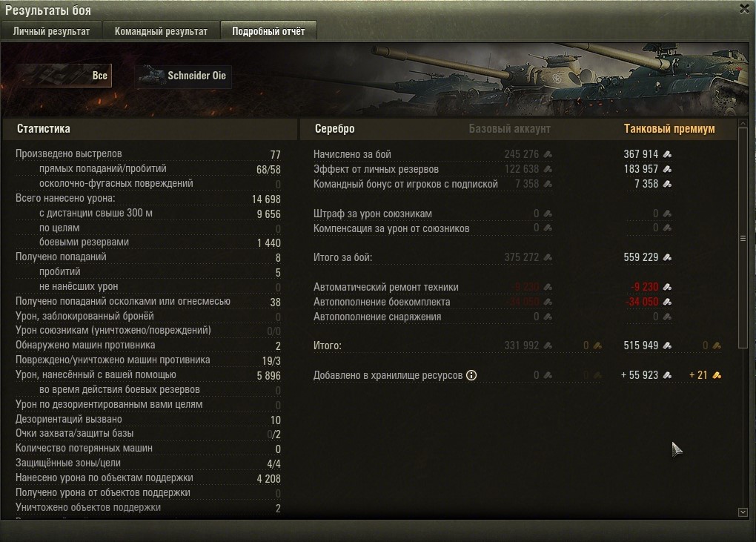Select the Подробный отчёт tab
Viewport: 756px width, 542px height.
pos(268,31)
